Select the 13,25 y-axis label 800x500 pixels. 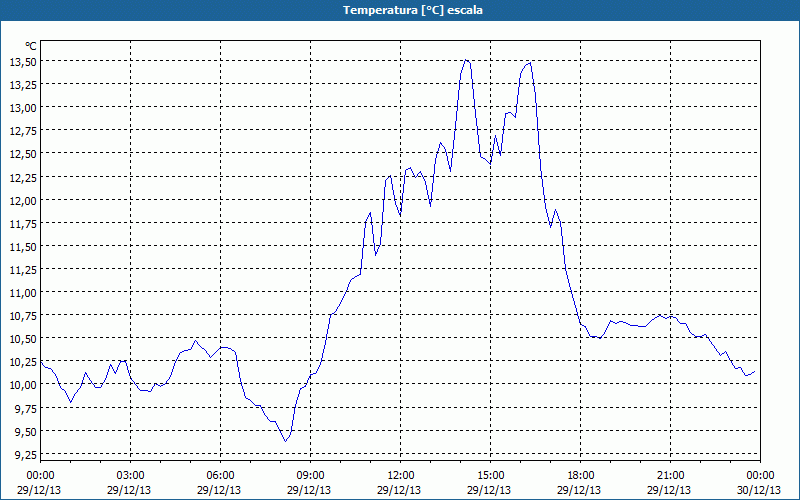pos(23,84)
